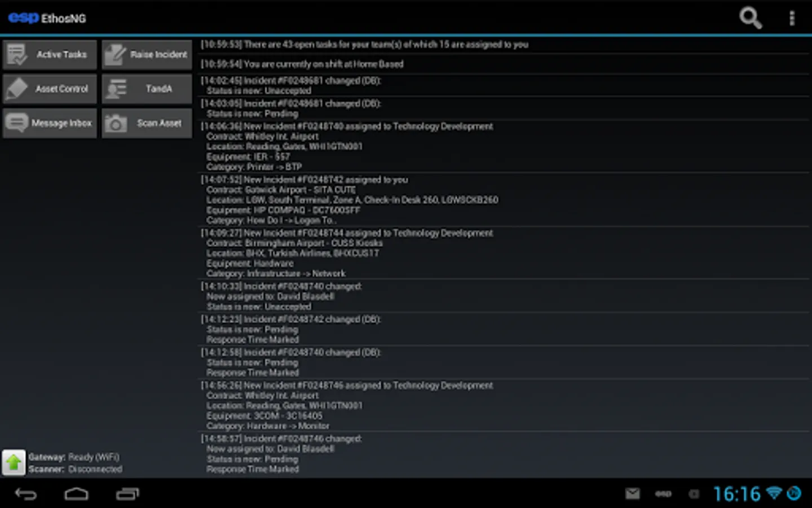
Task: Select the 14:02:45 incident changed entry
Action: (x=504, y=86)
